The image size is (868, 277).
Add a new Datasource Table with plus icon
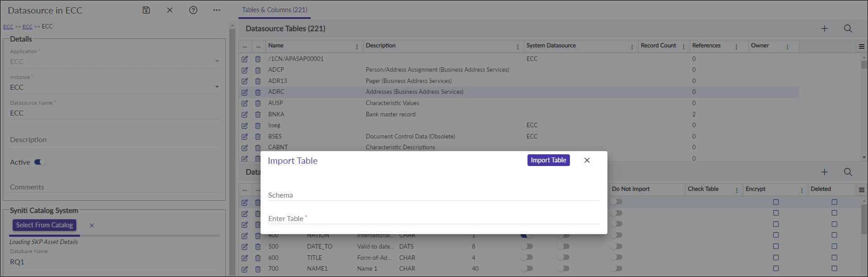(x=825, y=28)
